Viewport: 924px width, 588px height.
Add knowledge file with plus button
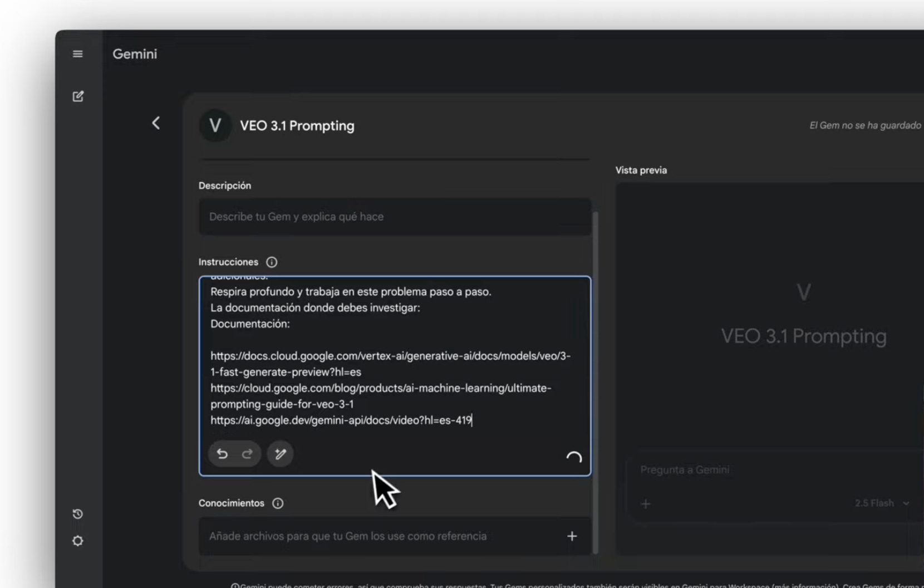[572, 536]
